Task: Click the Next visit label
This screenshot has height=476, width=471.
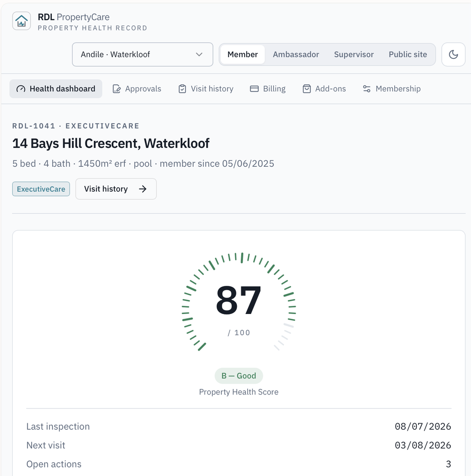Action: [x=46, y=445]
